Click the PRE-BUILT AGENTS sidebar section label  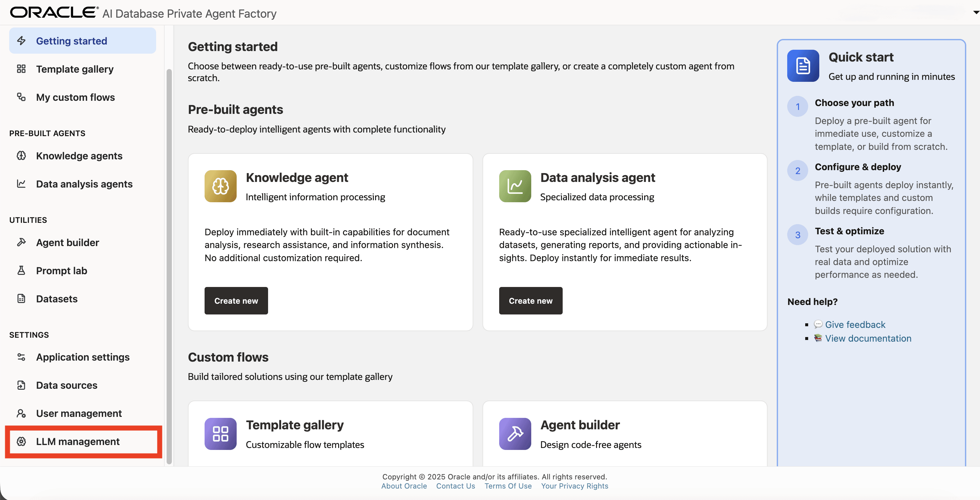[x=47, y=133]
